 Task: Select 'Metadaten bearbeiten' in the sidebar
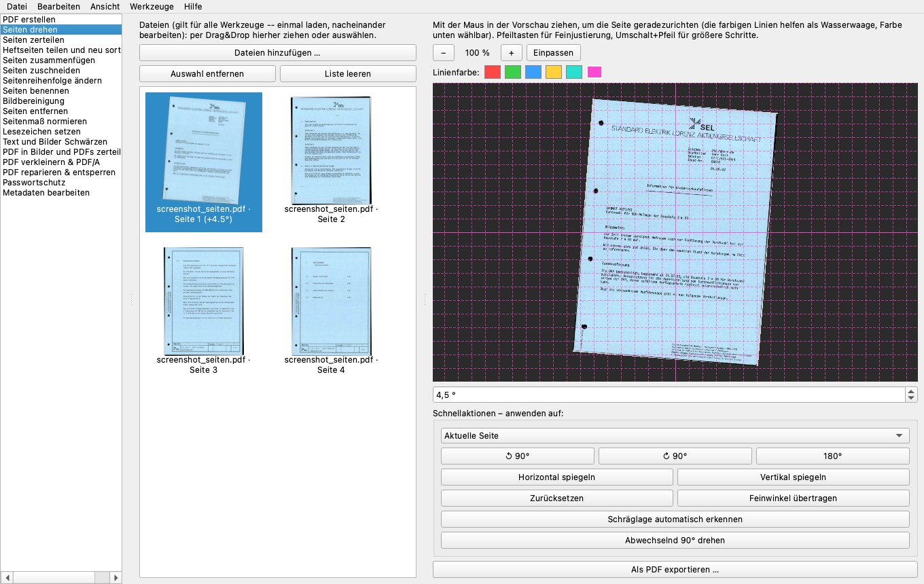click(x=61, y=193)
